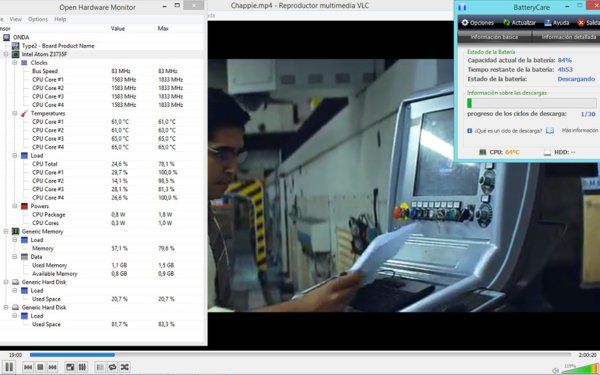Collapse the Generic Memory node
The height and width of the screenshot is (375, 600).
[6, 232]
